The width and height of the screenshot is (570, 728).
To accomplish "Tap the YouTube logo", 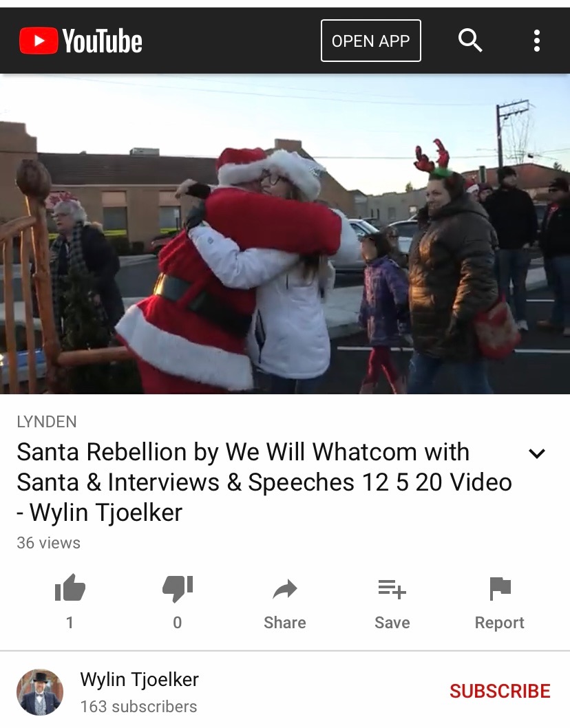I will [x=81, y=41].
